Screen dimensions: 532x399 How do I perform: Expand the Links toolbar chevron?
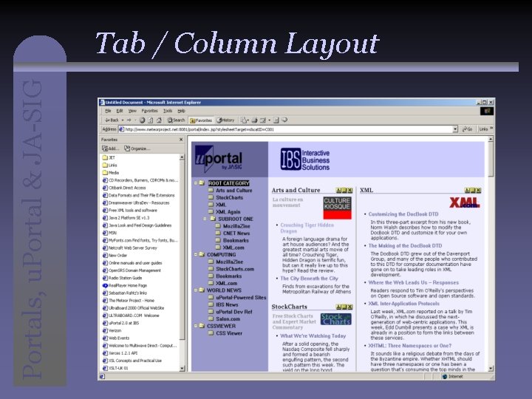coord(491,129)
